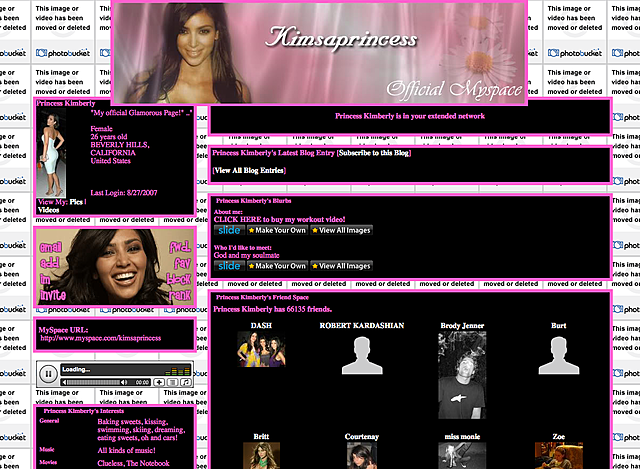Click the 'im' contact graphic link
The width and height of the screenshot is (640, 469).
click(45, 279)
